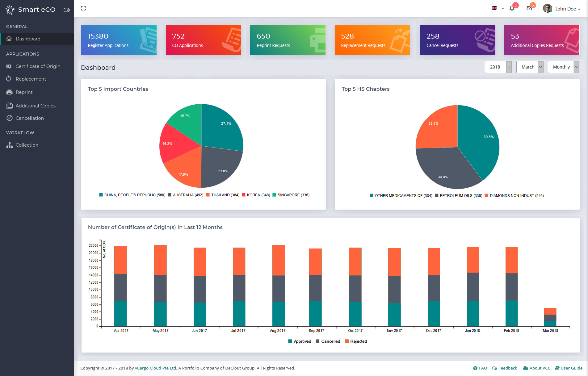Click the CHINA legend color swatch
Screen dimensions: 588x376
(101, 195)
